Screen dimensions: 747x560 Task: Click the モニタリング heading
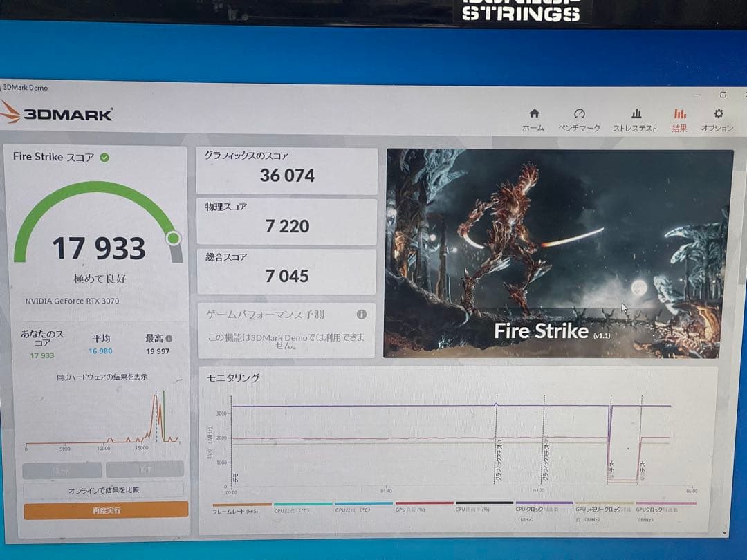coord(232,377)
